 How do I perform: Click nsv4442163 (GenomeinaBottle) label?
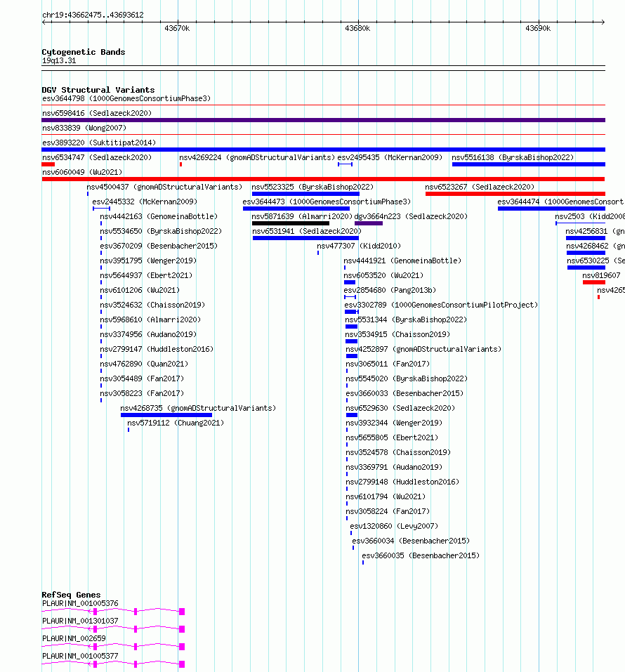[x=159, y=217]
